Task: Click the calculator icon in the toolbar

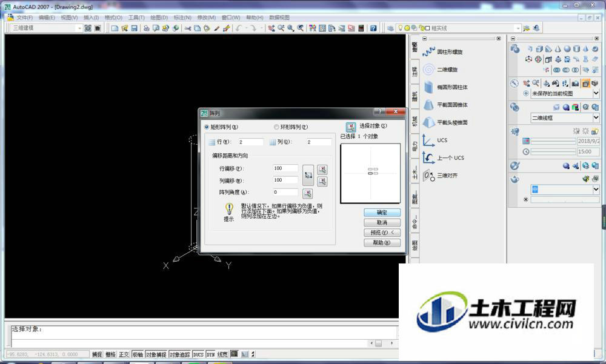Action: click(361, 28)
